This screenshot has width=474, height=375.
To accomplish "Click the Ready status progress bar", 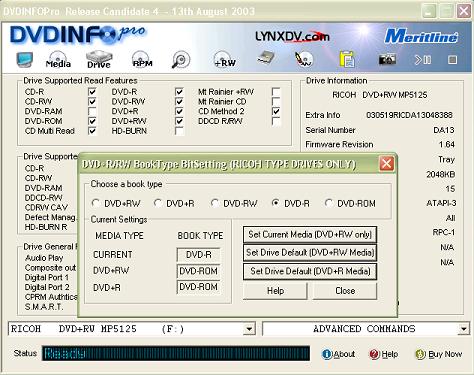I will coord(176,354).
